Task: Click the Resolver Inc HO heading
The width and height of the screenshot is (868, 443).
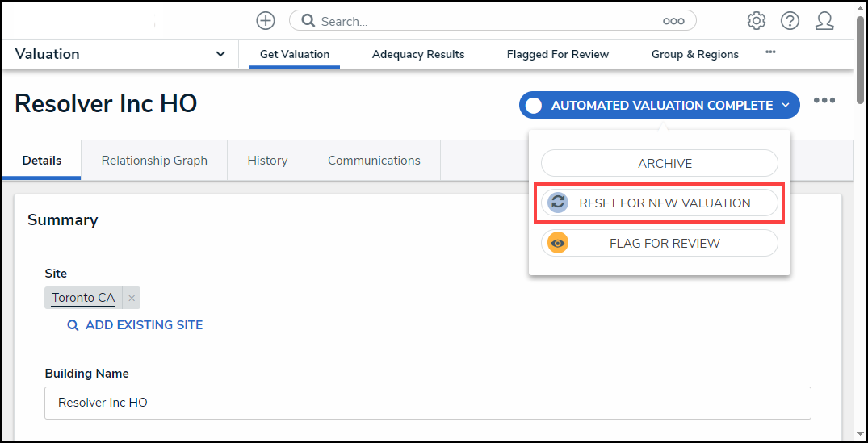Action: tap(106, 104)
